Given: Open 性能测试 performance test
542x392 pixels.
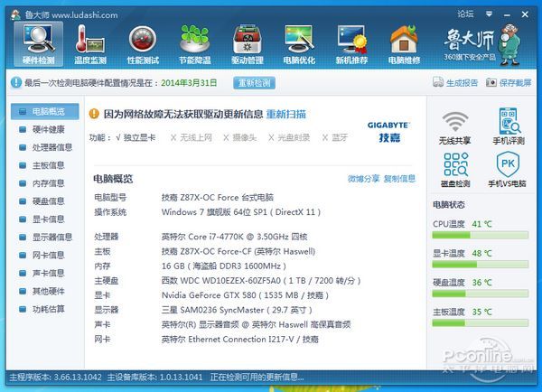Looking at the screenshot, I should pos(143,44).
